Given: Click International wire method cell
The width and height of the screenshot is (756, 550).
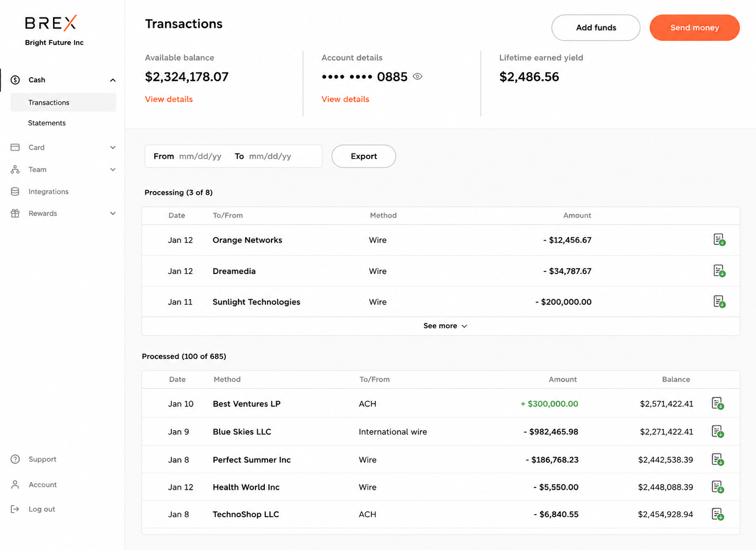Looking at the screenshot, I should [393, 432].
